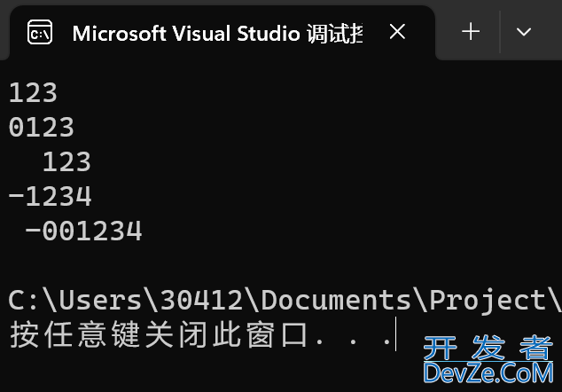Click the indented 123 output line
The height and width of the screenshot is (392, 562).
(66, 161)
